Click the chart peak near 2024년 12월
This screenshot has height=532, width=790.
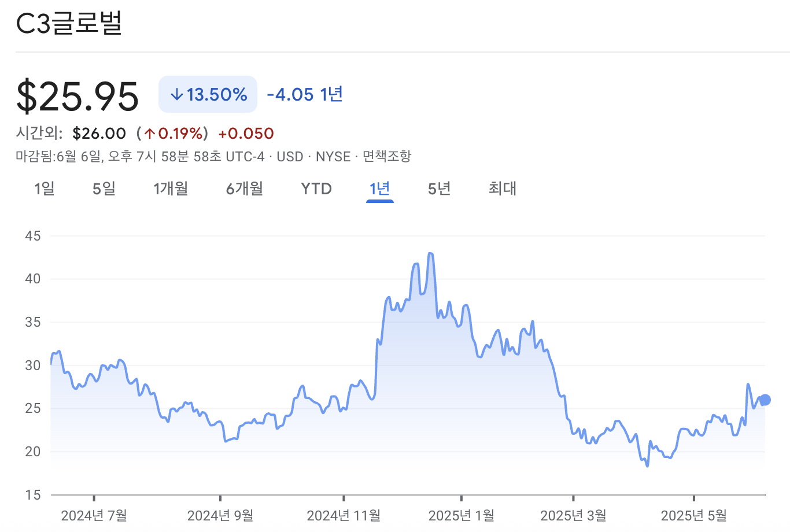click(x=430, y=253)
